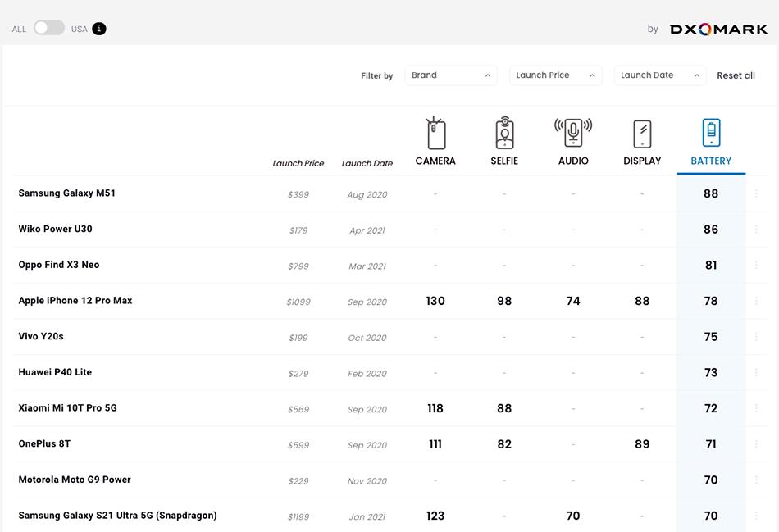Click OnePlus 8T display score 89
Image resolution: width=779 pixels, height=532 pixels.
tap(642, 444)
